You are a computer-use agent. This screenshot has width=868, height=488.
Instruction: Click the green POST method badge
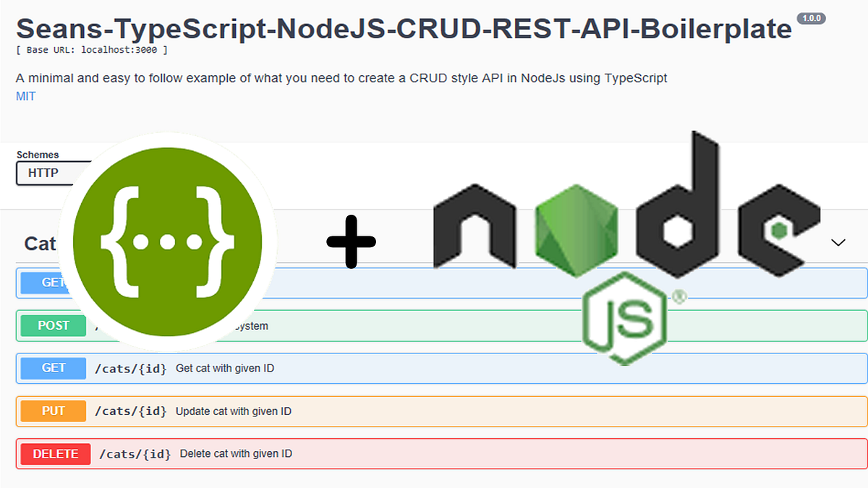click(x=52, y=325)
